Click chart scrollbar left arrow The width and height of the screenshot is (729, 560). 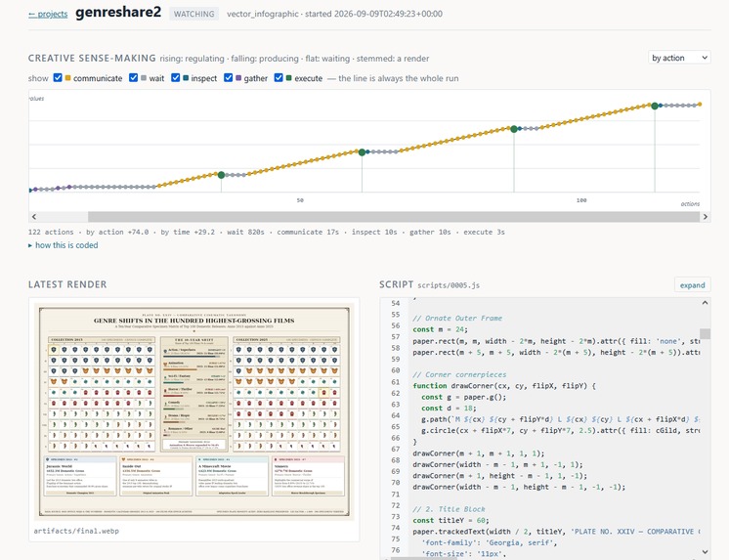[x=34, y=217]
